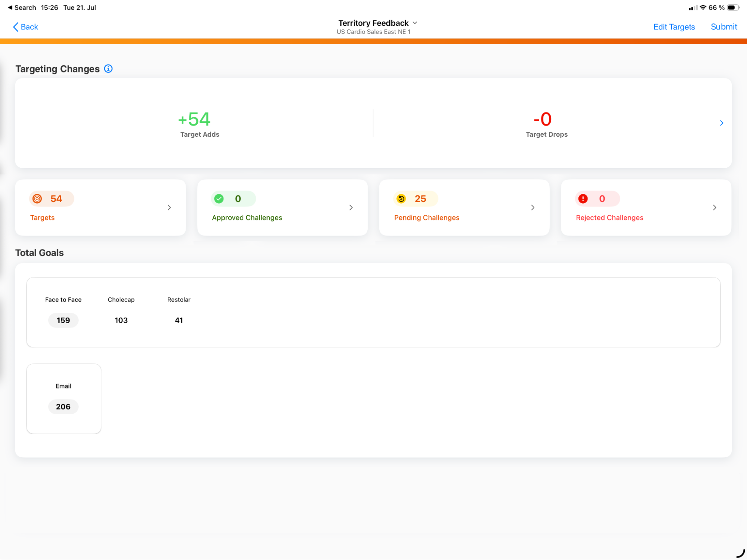The image size is (747, 560).
Task: Tap the US Cardio Sales East NE 1 subtitle
Action: tap(373, 32)
